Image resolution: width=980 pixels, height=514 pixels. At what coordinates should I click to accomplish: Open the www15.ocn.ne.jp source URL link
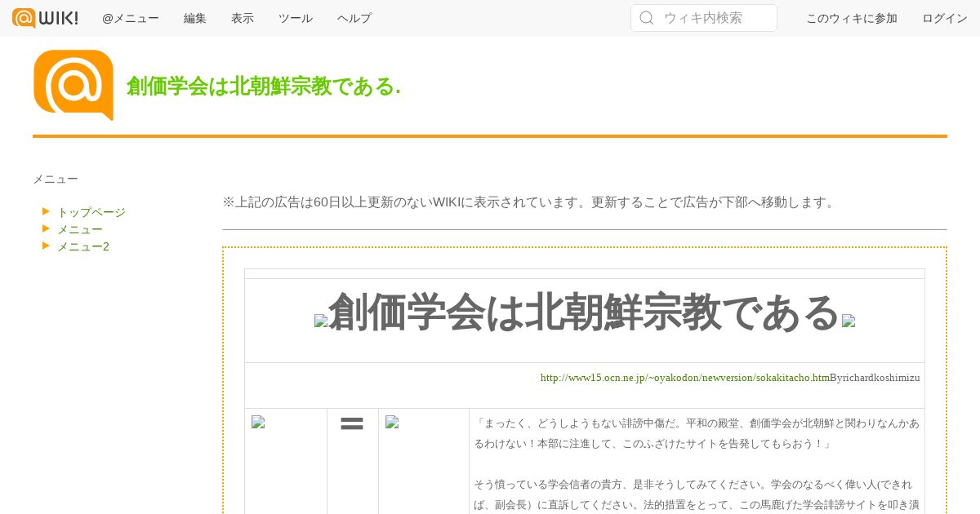[x=685, y=378]
